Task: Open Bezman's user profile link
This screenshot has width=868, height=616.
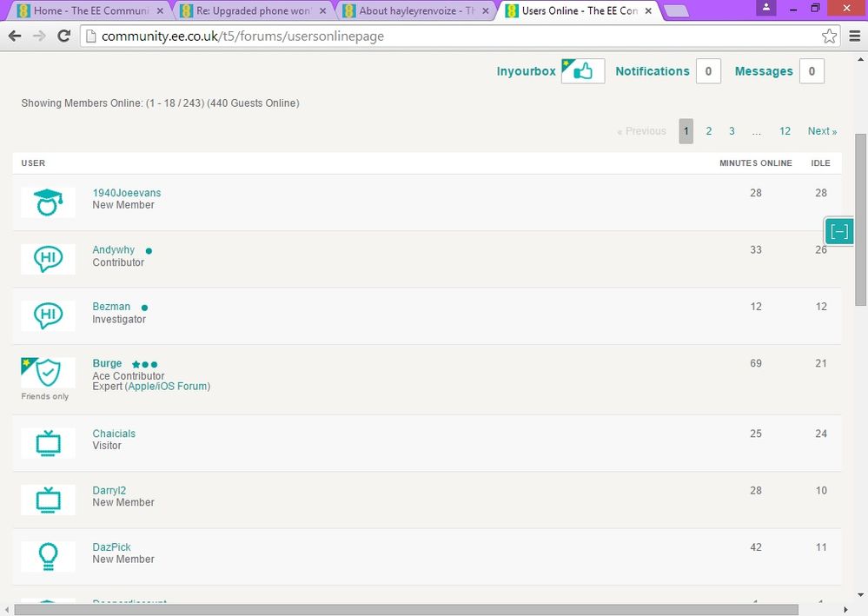Action: click(x=111, y=307)
